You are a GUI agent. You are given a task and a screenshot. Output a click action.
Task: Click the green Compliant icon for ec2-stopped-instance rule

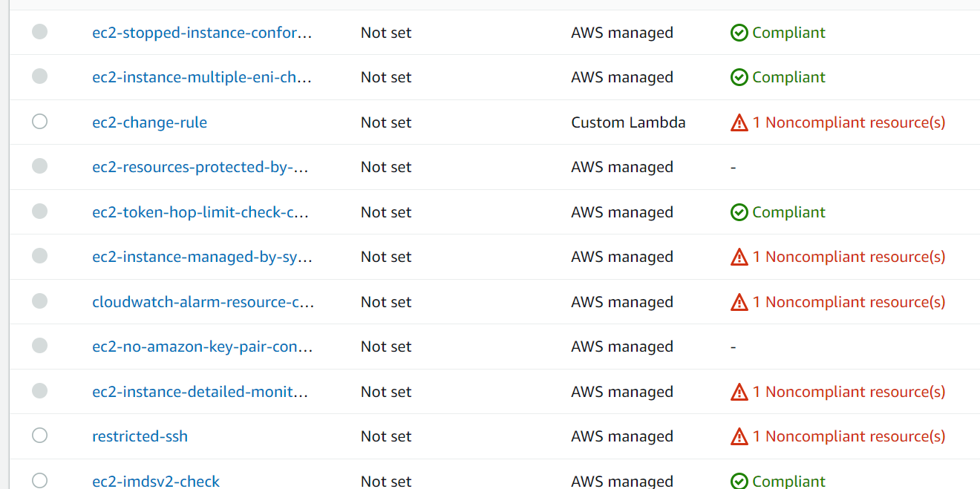point(739,32)
